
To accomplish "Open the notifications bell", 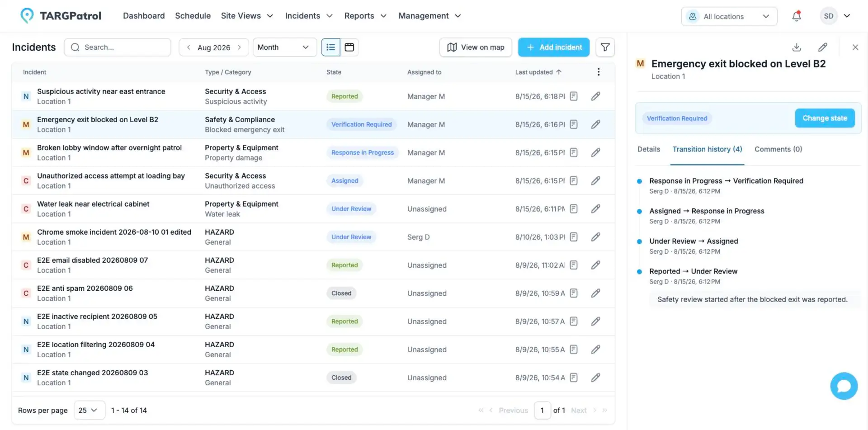I will coord(797,16).
